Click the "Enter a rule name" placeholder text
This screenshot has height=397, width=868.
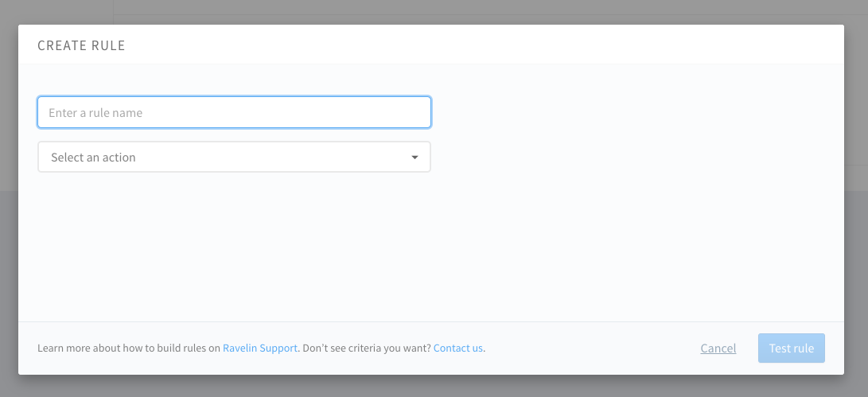pos(95,113)
